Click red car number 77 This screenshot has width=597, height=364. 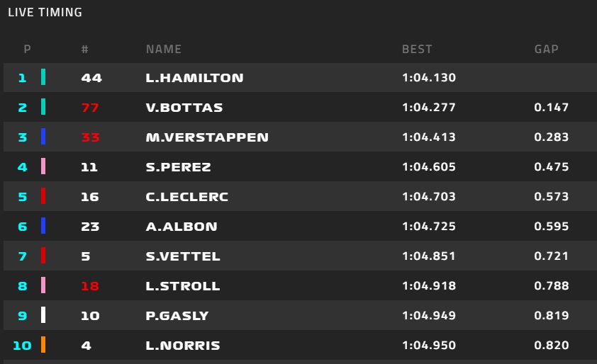pos(90,108)
